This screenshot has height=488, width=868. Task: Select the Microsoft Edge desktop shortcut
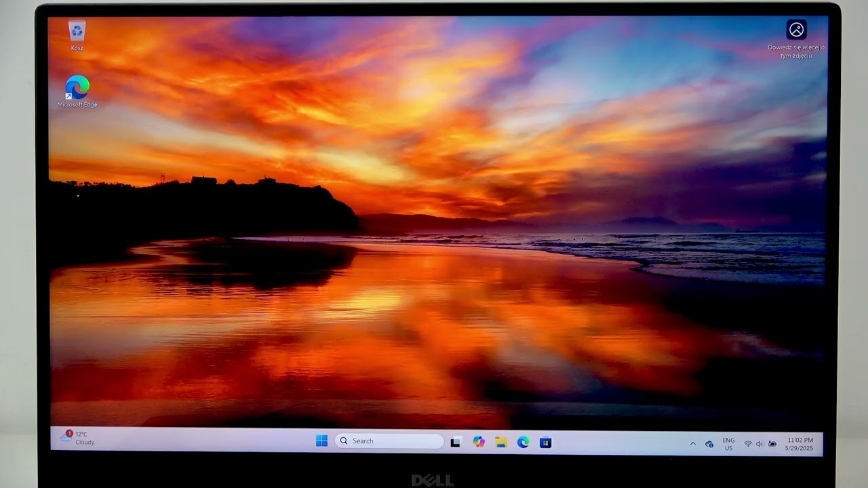click(77, 91)
